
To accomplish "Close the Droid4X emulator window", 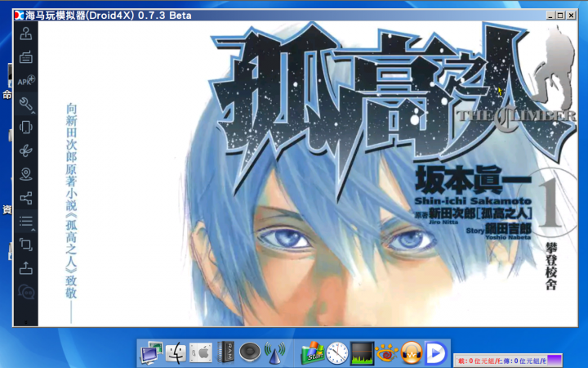I will tap(571, 16).
